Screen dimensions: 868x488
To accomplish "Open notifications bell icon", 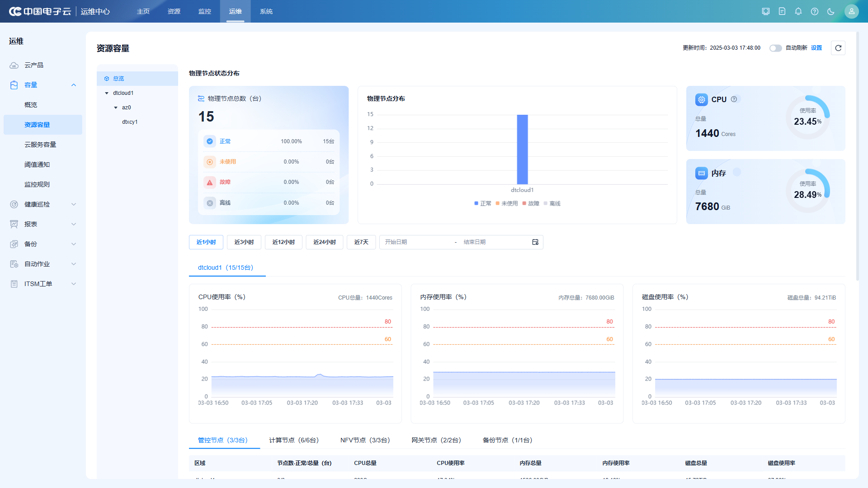I will 798,11.
